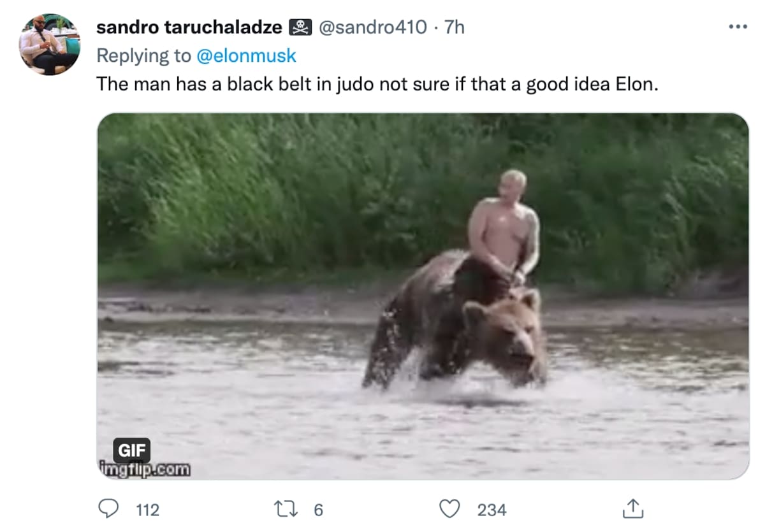Screen dimensions: 765x532
Task: Select the GIF badge on the media
Action: pos(133,450)
